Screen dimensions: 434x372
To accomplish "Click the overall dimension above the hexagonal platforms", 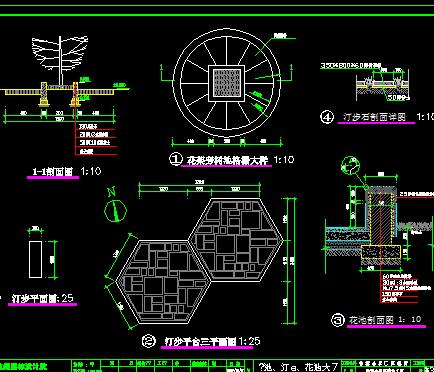I will pos(199,182).
